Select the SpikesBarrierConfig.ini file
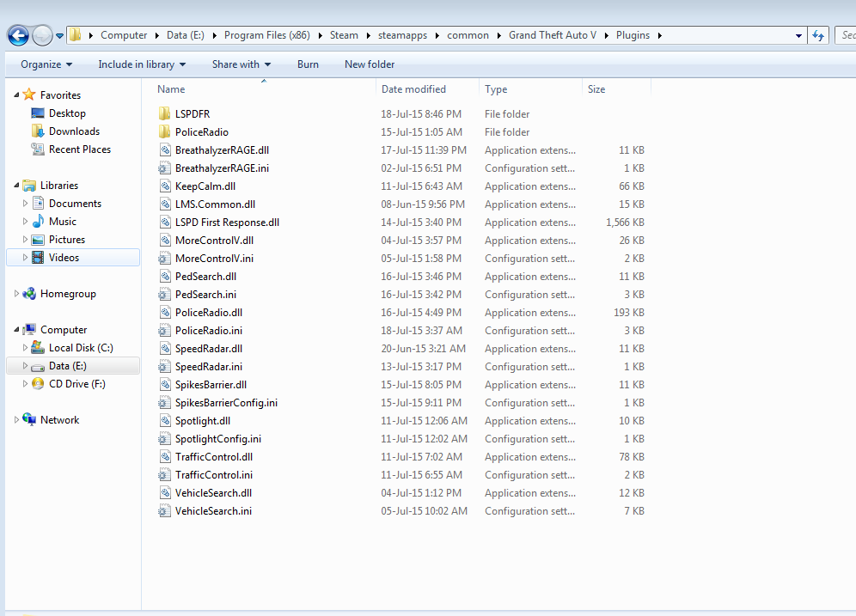This screenshot has height=616, width=856. click(x=226, y=403)
